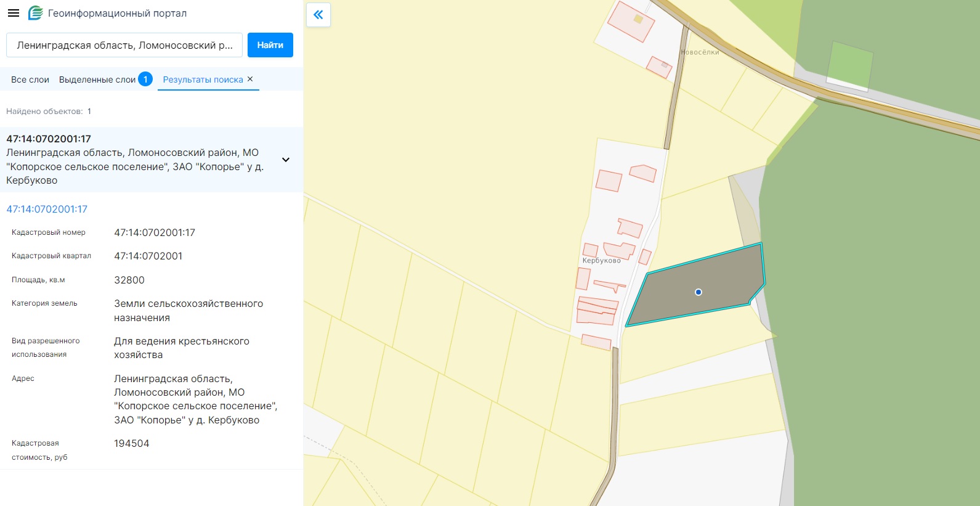Open the Выделенные слои tab
This screenshot has width=980, height=506.
(x=97, y=80)
